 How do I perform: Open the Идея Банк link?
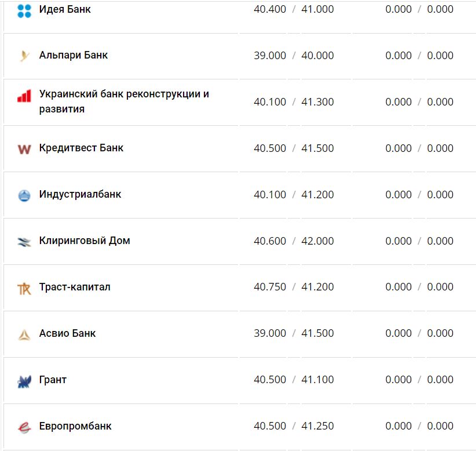click(65, 9)
